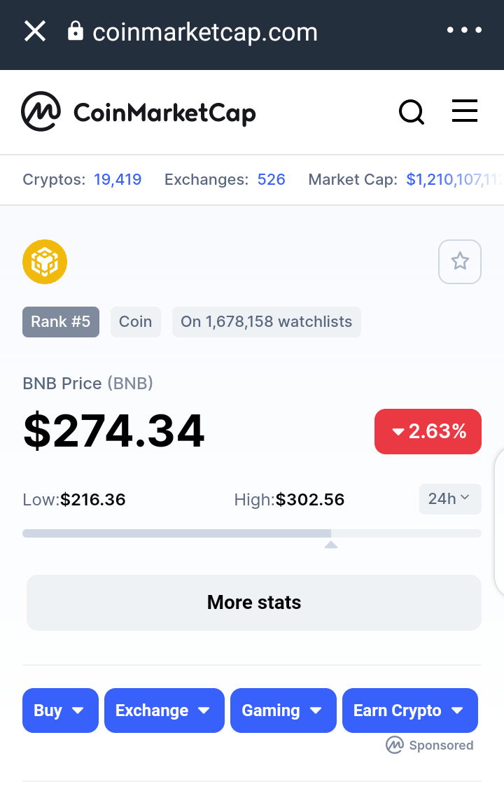Viewport: 504px width, 812px height.
Task: Open the Exchange dropdown
Action: pos(164,710)
